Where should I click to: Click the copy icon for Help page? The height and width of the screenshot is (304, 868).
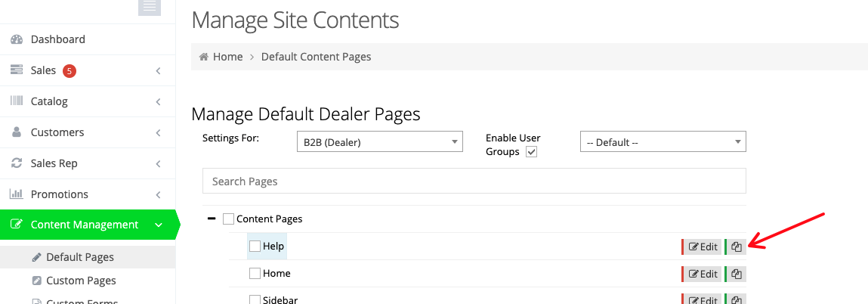pyautogui.click(x=736, y=247)
